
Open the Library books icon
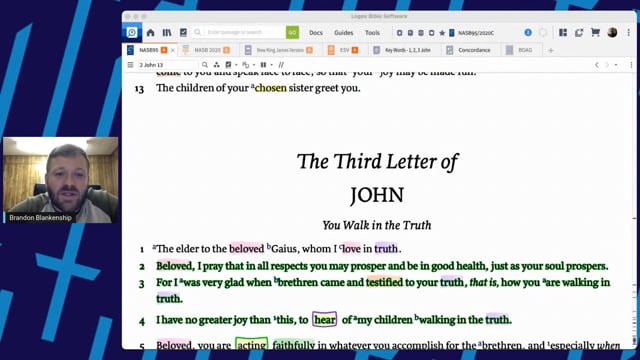pos(167,33)
